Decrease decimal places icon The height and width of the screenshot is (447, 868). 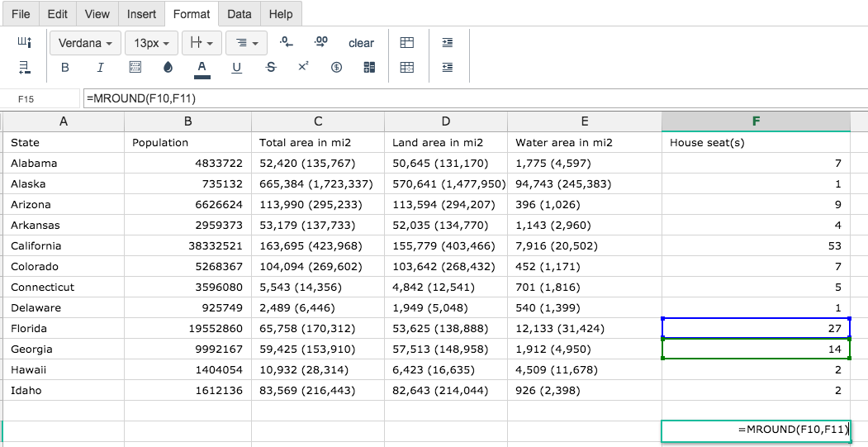[287, 43]
